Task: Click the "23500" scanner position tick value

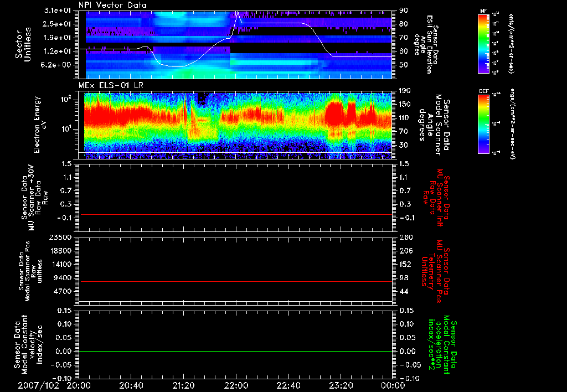Action: click(x=60, y=238)
